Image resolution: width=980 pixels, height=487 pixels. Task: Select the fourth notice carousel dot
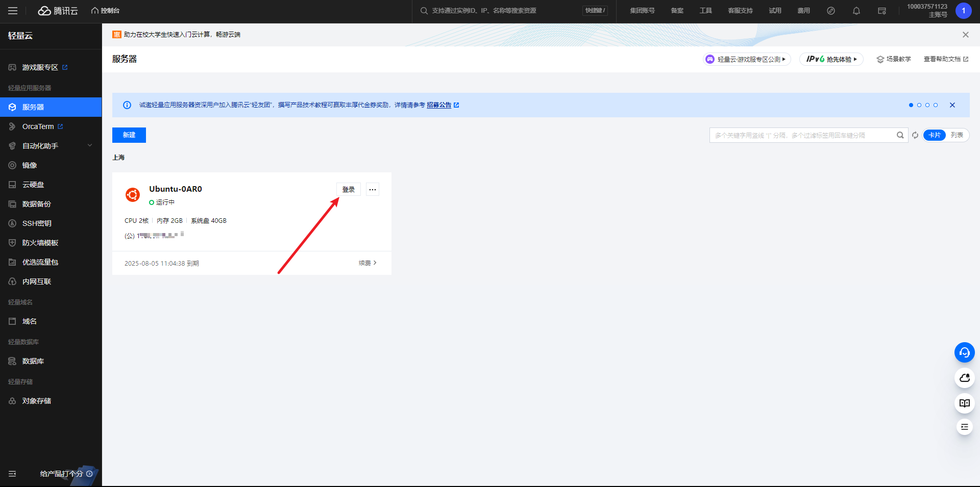point(936,105)
